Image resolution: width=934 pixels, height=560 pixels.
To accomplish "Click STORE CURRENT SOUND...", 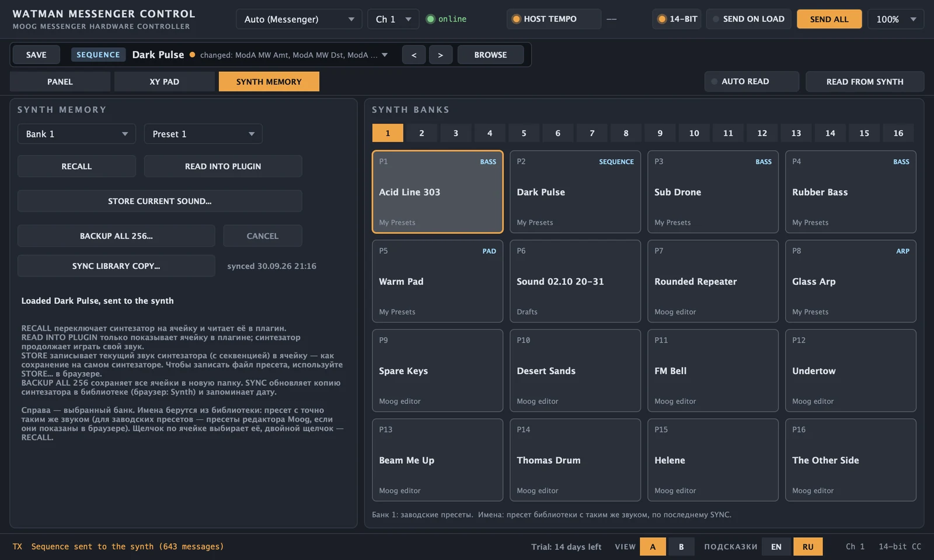I will 160,201.
